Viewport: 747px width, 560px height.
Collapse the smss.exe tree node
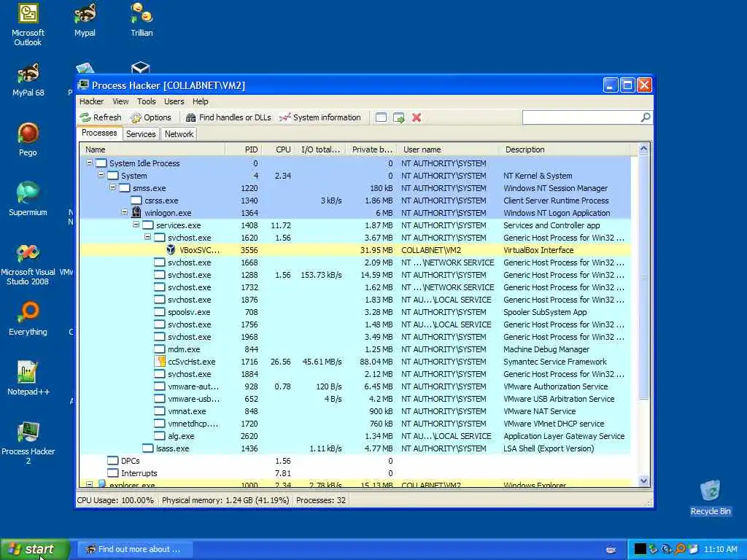pyautogui.click(x=112, y=187)
